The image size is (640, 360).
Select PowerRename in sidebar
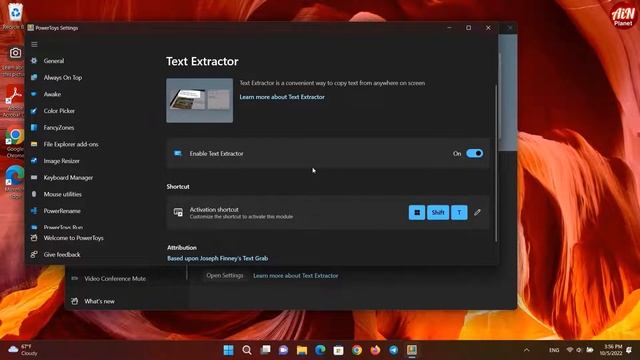(62, 211)
